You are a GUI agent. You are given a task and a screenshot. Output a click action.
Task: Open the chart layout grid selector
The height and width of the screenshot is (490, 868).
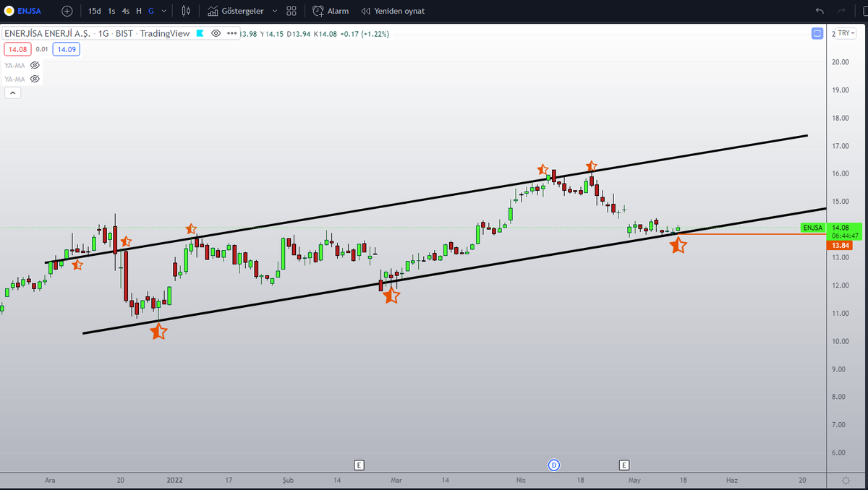point(292,11)
